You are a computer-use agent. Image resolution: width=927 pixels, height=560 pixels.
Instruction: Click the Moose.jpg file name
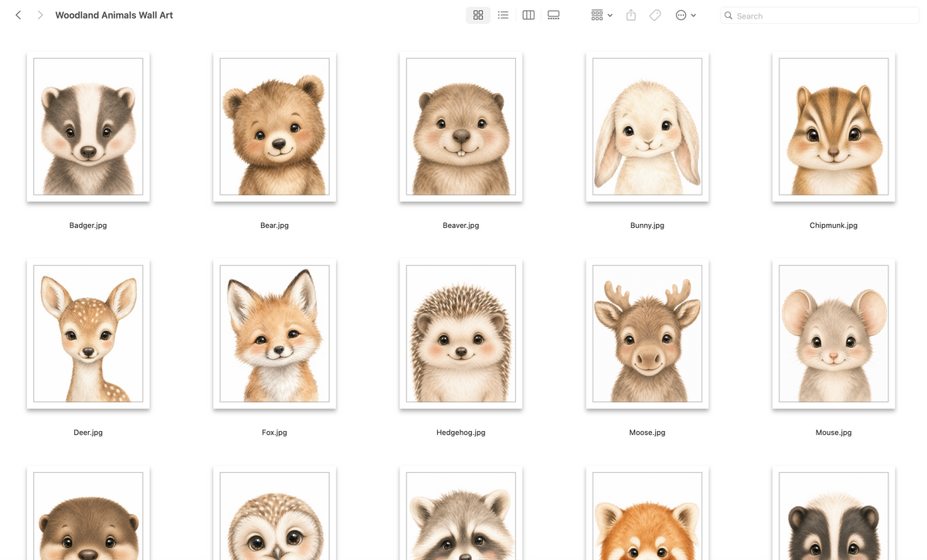point(647,433)
